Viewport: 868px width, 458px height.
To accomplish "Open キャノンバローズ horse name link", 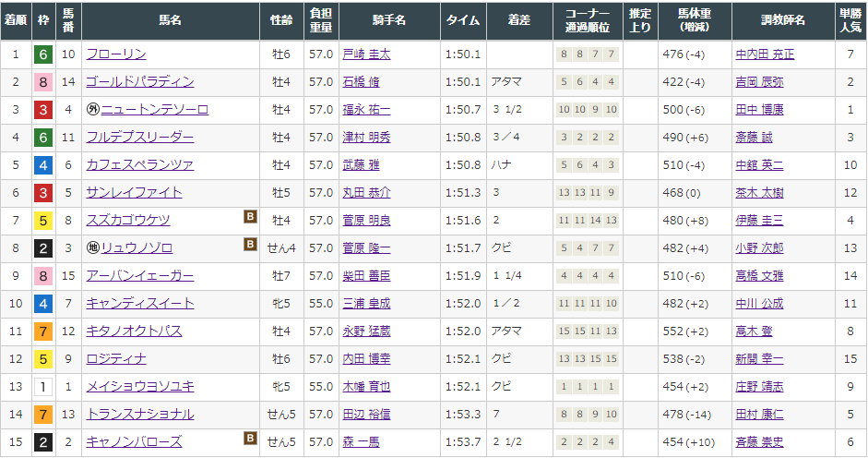I will [134, 442].
